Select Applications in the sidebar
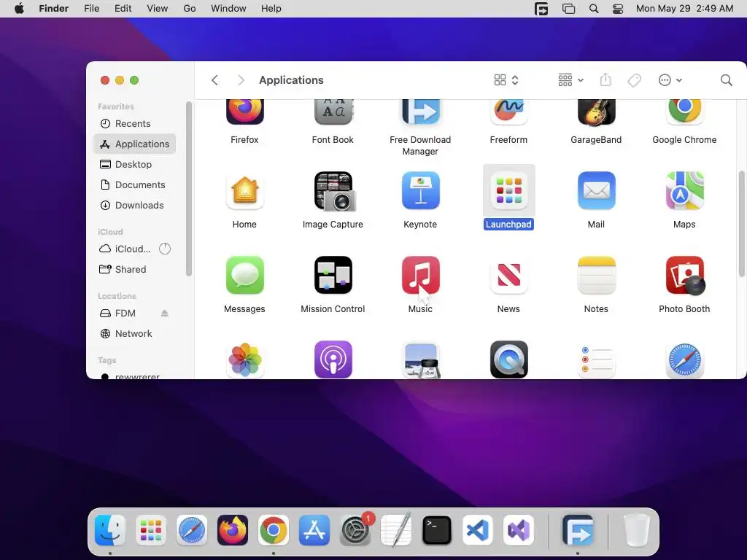This screenshot has height=560, width=747. 135,144
